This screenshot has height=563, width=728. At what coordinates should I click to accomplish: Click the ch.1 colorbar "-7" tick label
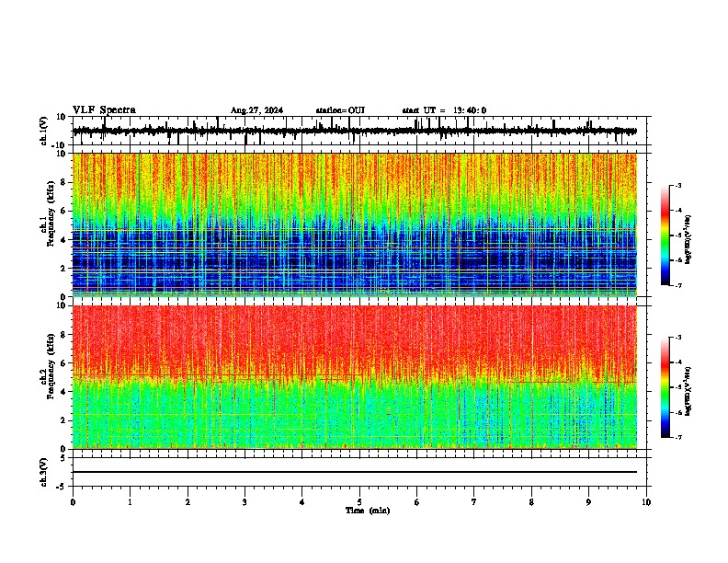click(x=677, y=285)
